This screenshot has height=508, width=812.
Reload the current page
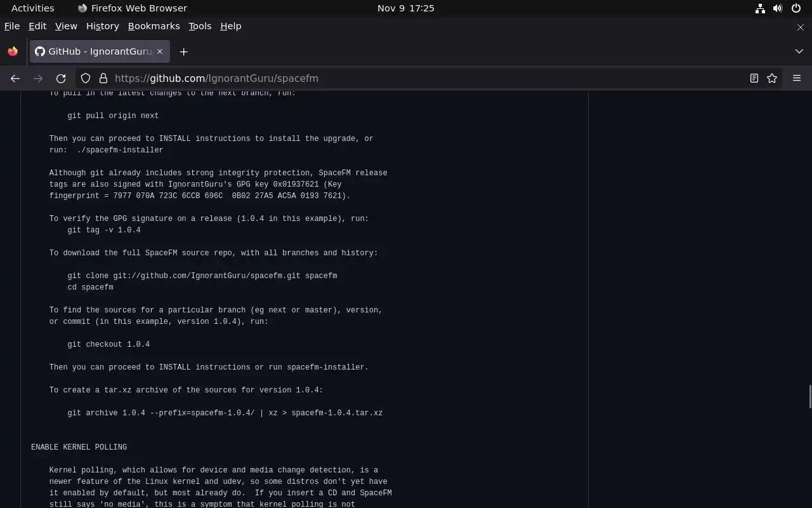(x=61, y=78)
